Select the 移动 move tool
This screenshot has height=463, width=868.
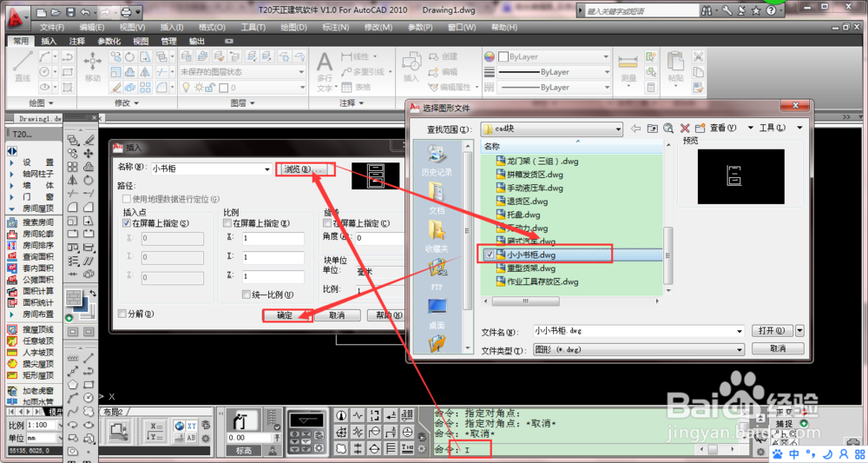click(x=93, y=67)
